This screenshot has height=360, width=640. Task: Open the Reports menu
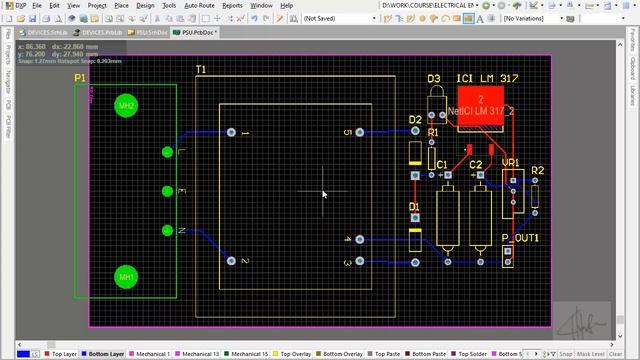click(x=232, y=6)
